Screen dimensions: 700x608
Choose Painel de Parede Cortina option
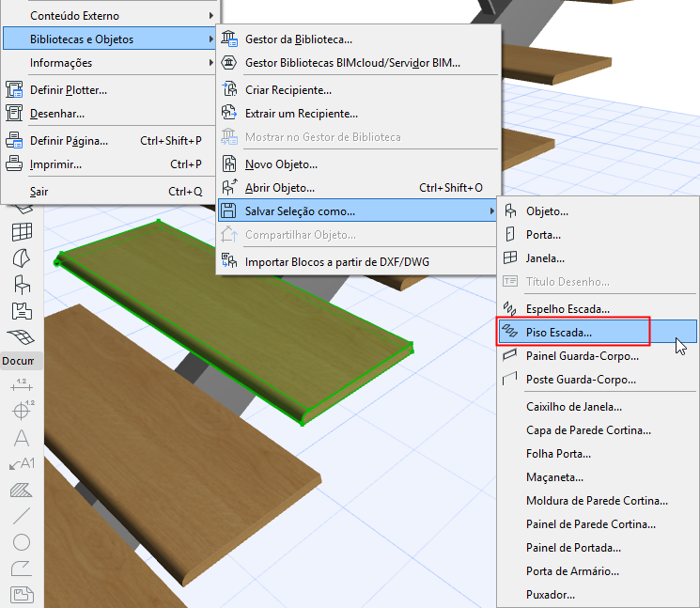(x=598, y=524)
